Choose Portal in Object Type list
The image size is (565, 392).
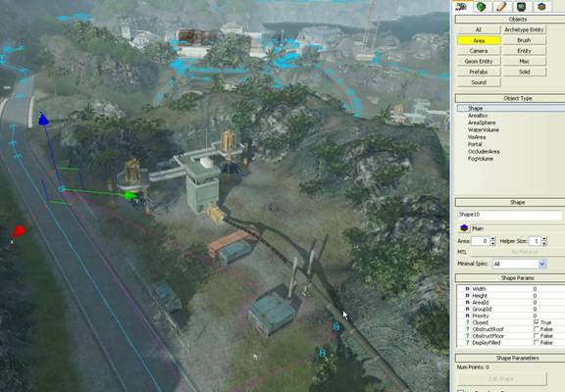click(475, 144)
